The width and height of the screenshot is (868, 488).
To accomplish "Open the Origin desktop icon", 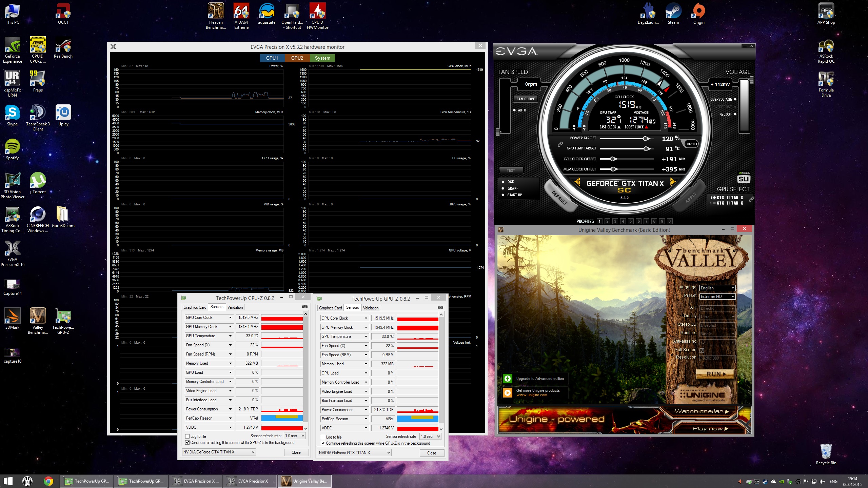I will point(699,14).
